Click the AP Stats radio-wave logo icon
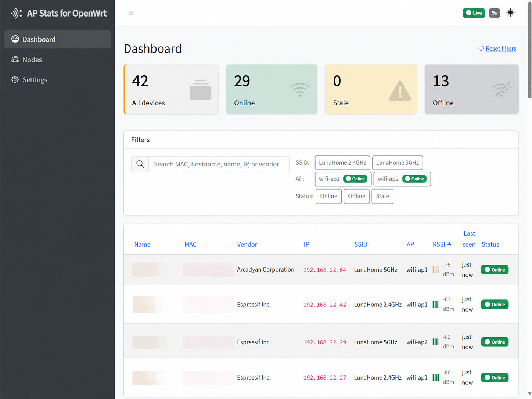This screenshot has width=532, height=399. pos(16,13)
